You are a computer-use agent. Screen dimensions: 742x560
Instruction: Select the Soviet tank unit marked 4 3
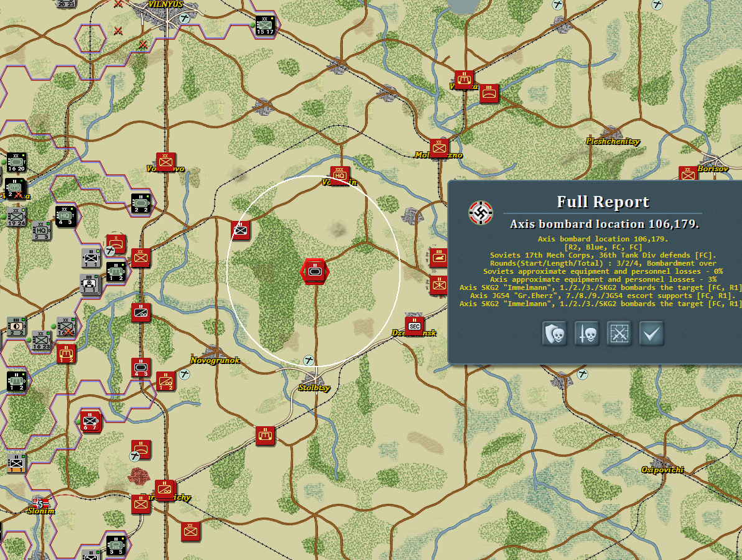141,368
